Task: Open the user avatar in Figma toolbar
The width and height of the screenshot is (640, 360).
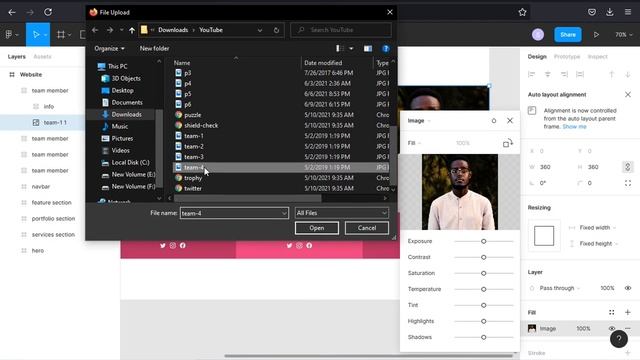Action: point(538,35)
